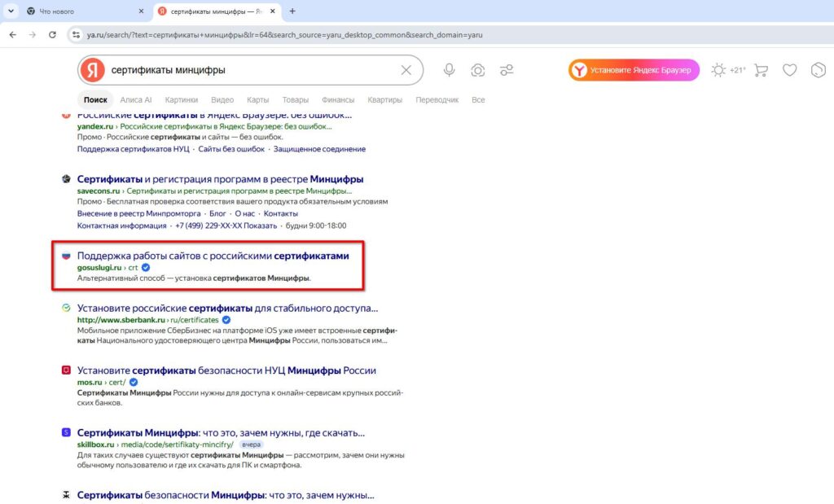Image resolution: width=834 pixels, height=504 pixels.
Task: Click the Skillbox favicon icon
Action: tap(66, 432)
